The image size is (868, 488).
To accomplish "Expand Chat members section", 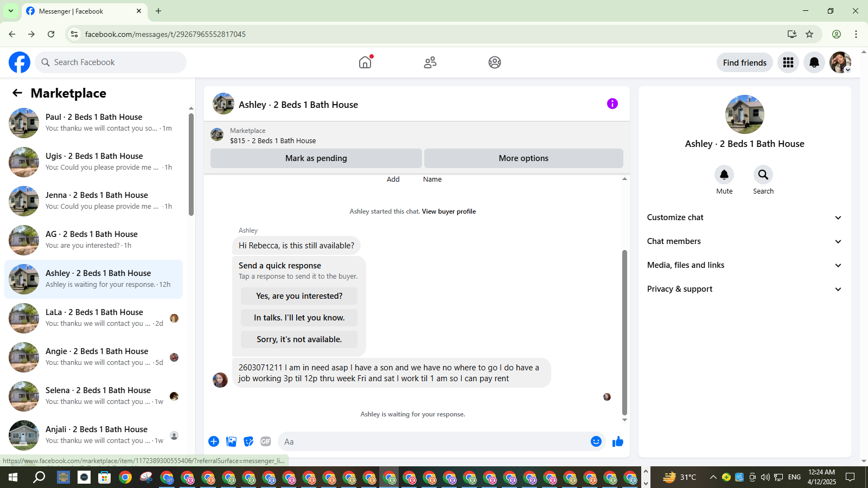I will (745, 241).
